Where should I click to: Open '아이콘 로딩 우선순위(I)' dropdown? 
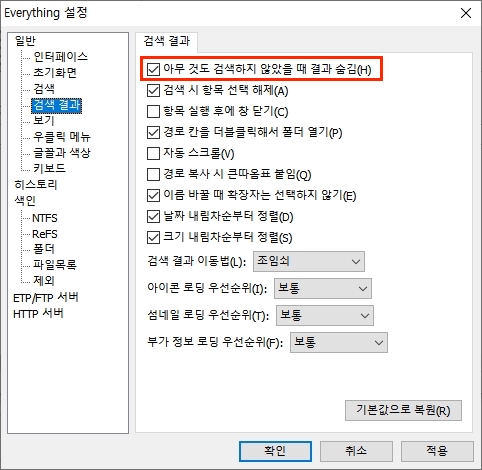323,288
